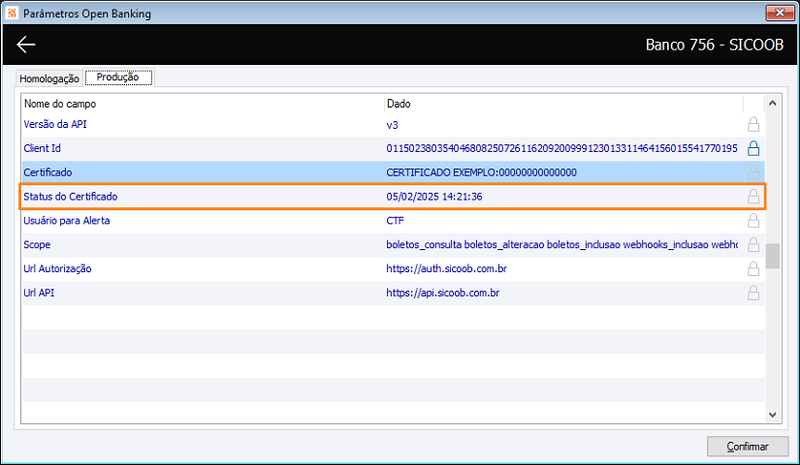This screenshot has height=465, width=800.
Task: Click the back arrow icon
Action: (x=26, y=44)
